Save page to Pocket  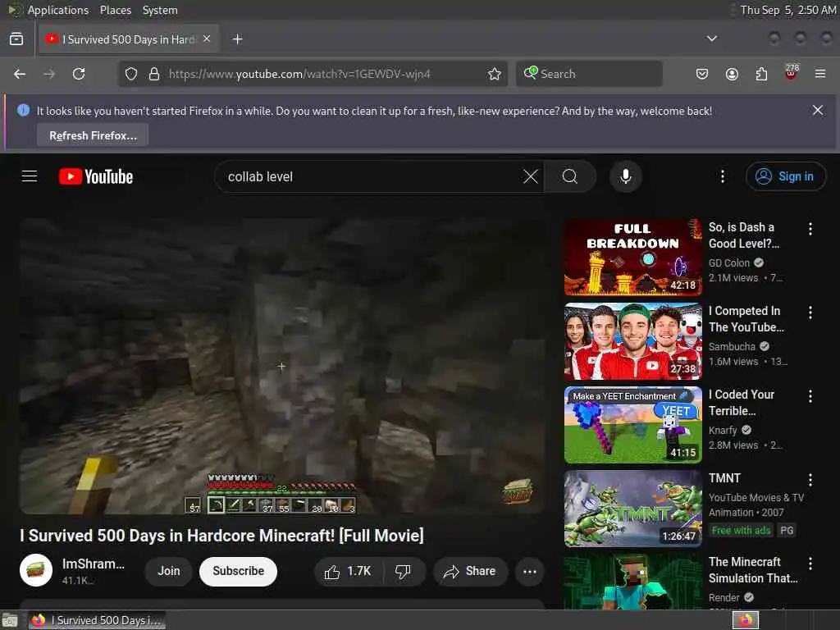(x=702, y=74)
